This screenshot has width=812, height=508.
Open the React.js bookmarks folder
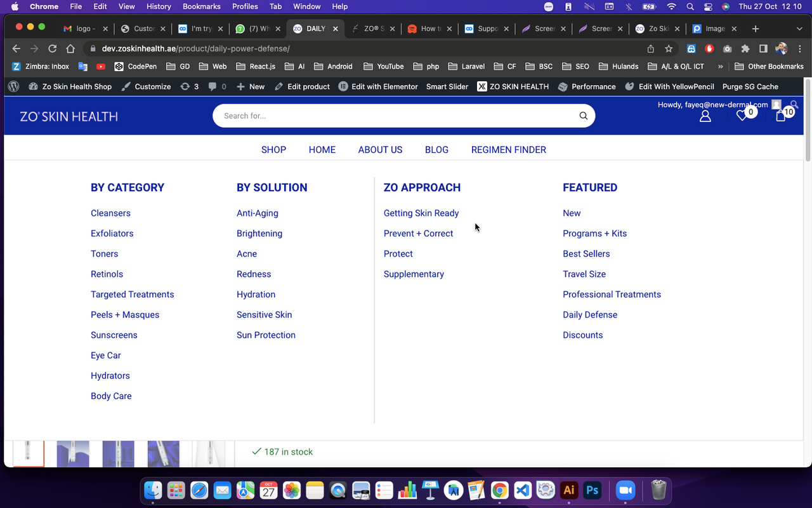(x=256, y=66)
